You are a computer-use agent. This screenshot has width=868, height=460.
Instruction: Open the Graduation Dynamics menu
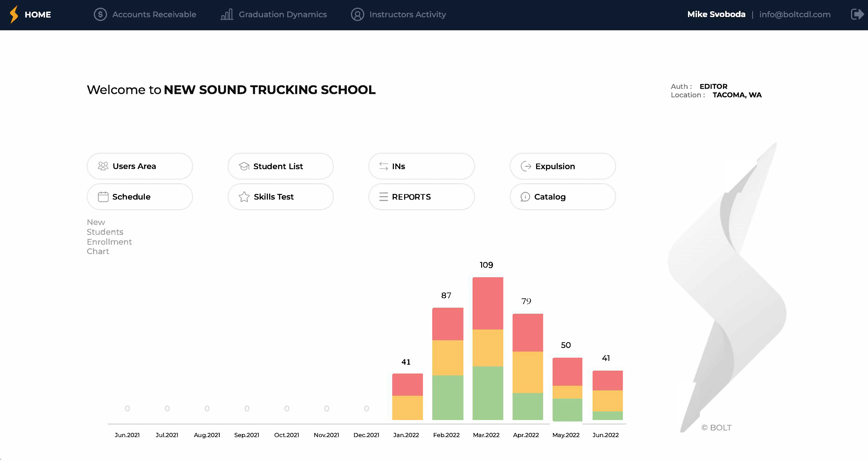(x=282, y=14)
